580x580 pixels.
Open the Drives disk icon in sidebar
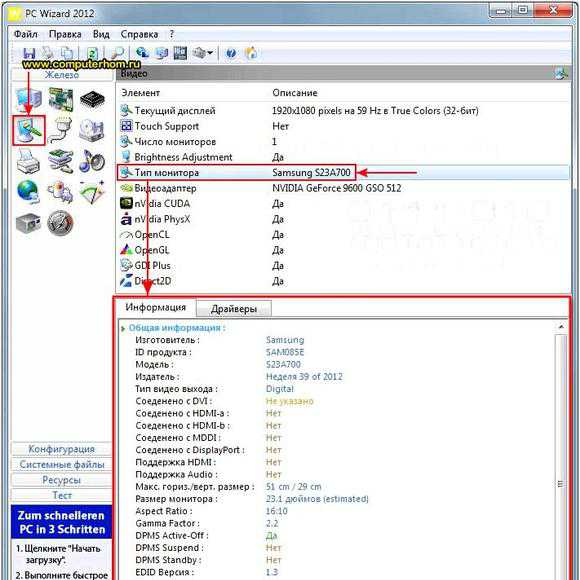point(92,130)
